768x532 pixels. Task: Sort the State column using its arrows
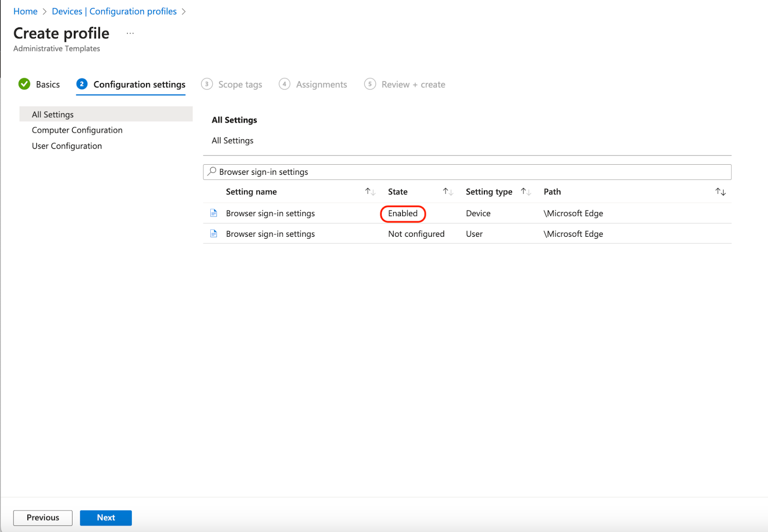point(447,191)
